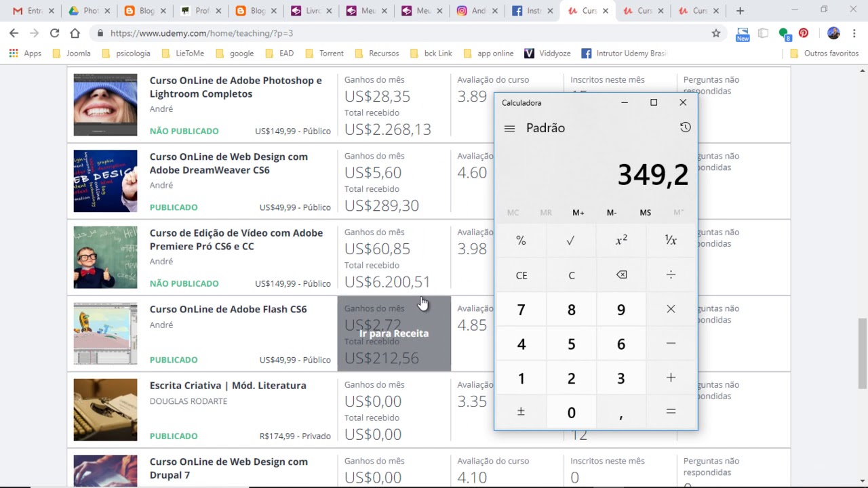This screenshot has height=488, width=868.
Task: Click digit 6 in Calculator
Action: (621, 344)
